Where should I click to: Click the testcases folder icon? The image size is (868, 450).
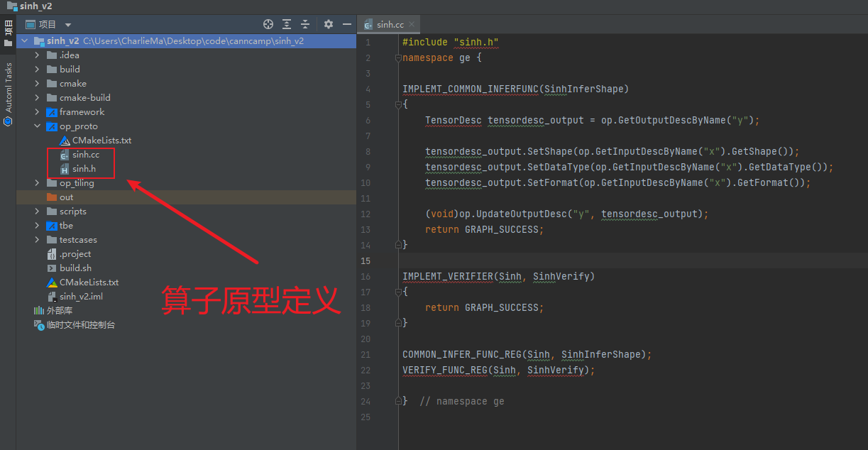(52, 240)
